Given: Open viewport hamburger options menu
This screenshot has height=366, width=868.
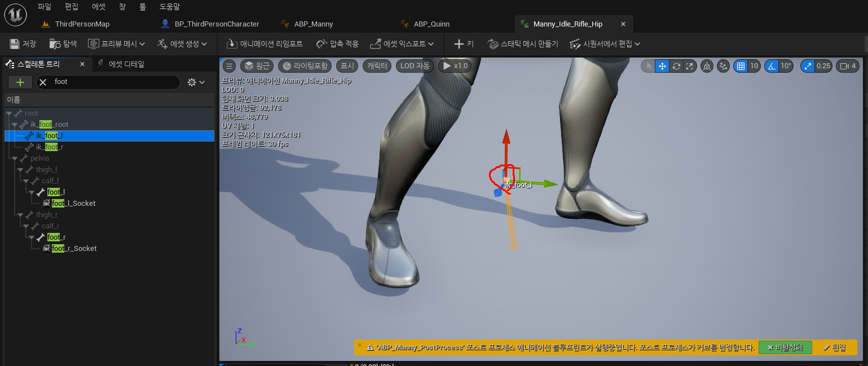Looking at the screenshot, I should 228,66.
